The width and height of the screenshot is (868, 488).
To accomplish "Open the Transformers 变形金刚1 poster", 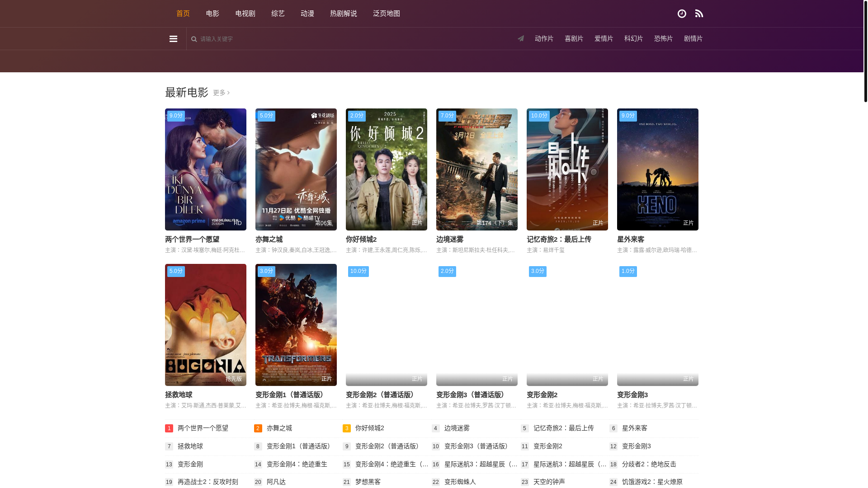I will (296, 325).
